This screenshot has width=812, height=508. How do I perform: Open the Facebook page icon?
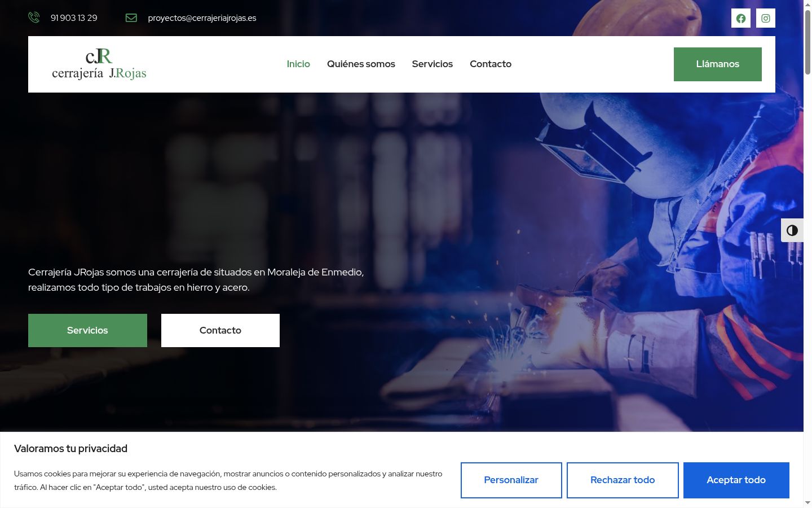(741, 18)
